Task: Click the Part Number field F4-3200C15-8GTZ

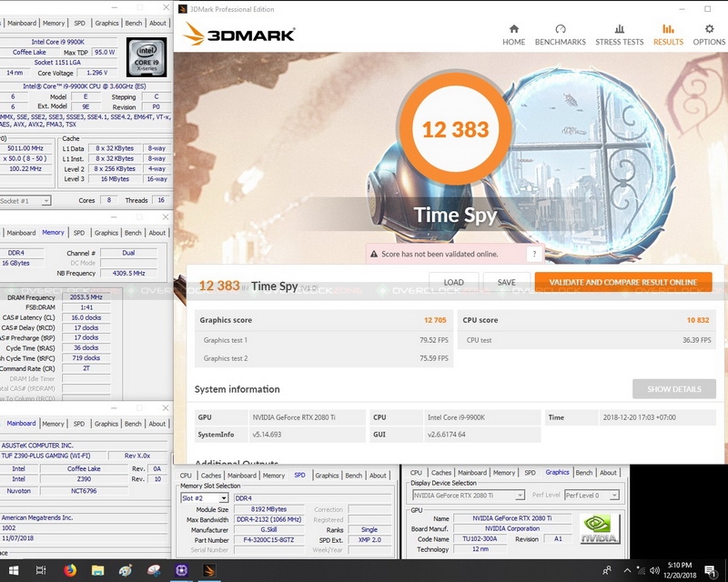Action: [268, 540]
